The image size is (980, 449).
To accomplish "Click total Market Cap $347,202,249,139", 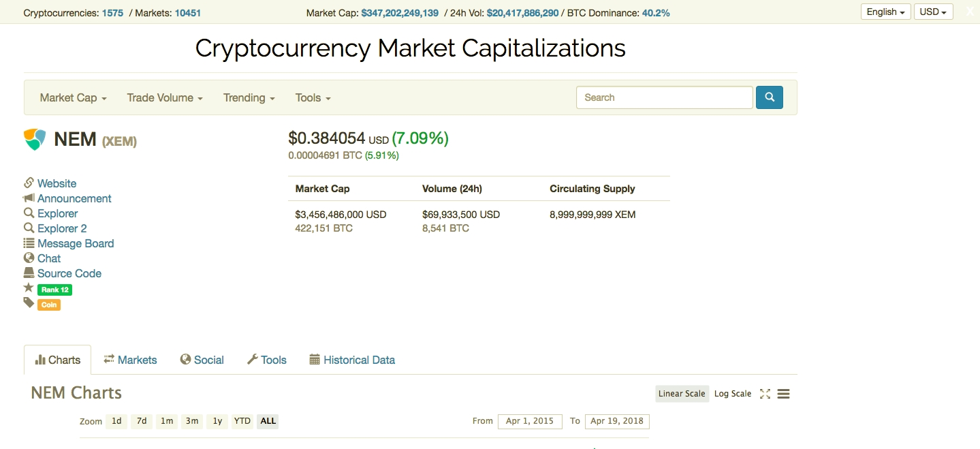I will [400, 13].
